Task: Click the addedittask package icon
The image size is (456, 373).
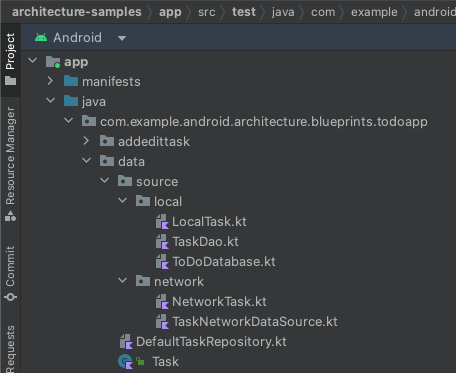Action: coord(107,141)
